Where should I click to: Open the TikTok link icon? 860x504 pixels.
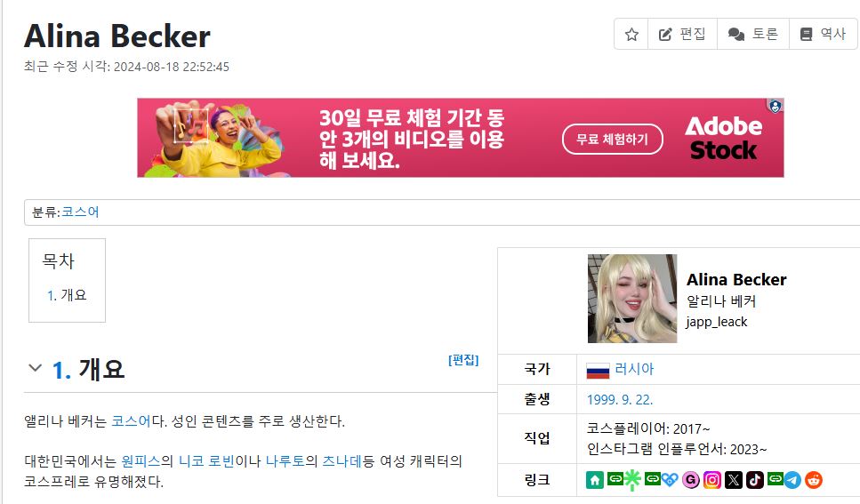pos(755,480)
